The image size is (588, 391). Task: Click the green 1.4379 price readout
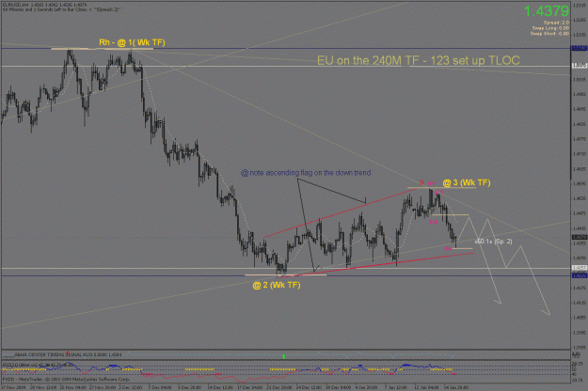click(x=546, y=11)
